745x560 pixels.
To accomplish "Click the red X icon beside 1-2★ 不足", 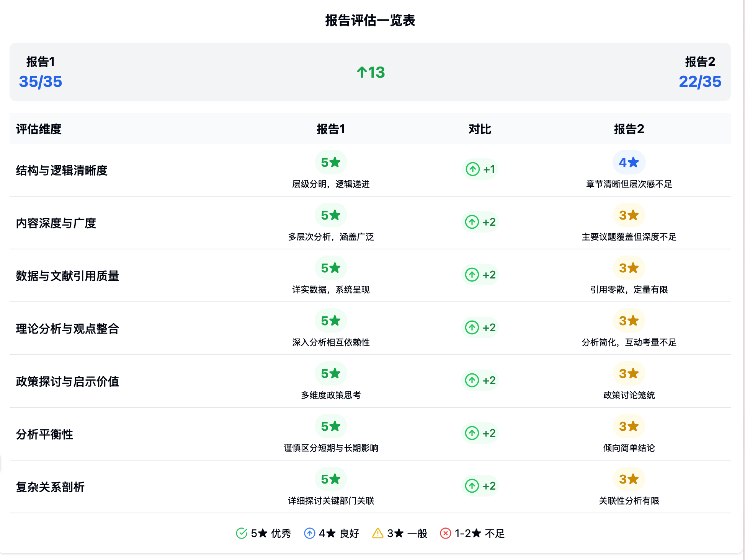I will (x=445, y=533).
